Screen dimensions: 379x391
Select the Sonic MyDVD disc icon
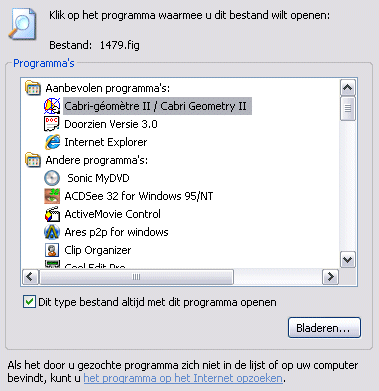click(x=52, y=178)
